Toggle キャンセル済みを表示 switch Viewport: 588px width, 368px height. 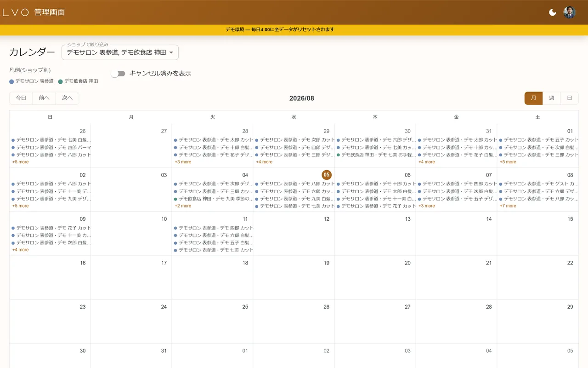[118, 74]
